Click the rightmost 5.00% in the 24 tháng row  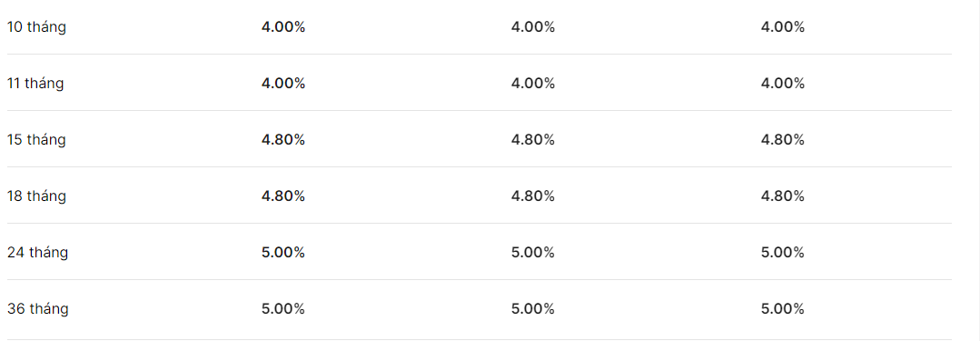pyautogui.click(x=783, y=253)
